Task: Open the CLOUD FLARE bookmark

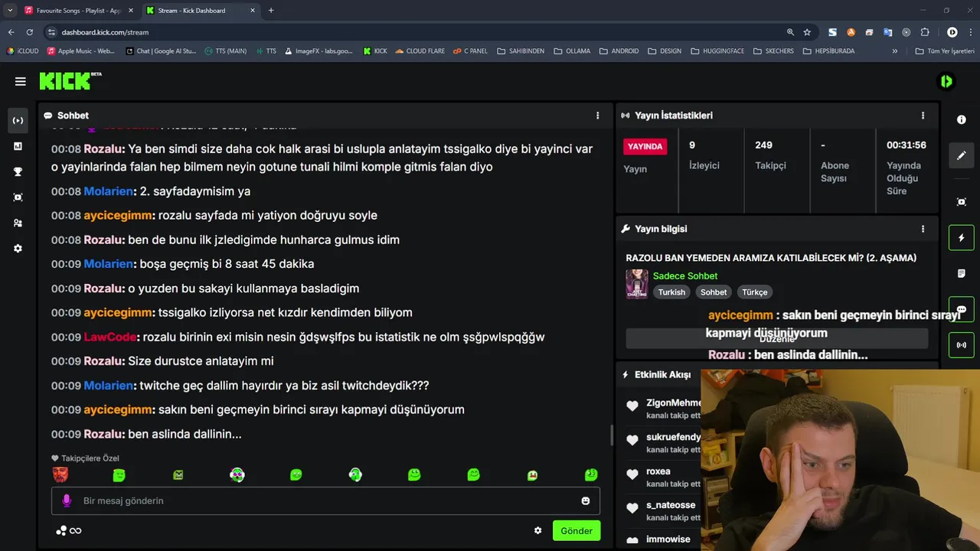Action: coord(420,51)
